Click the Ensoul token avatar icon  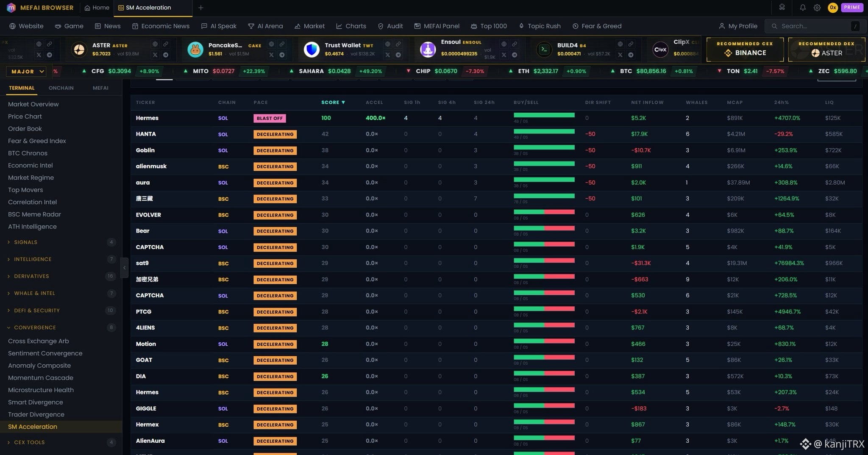click(428, 50)
